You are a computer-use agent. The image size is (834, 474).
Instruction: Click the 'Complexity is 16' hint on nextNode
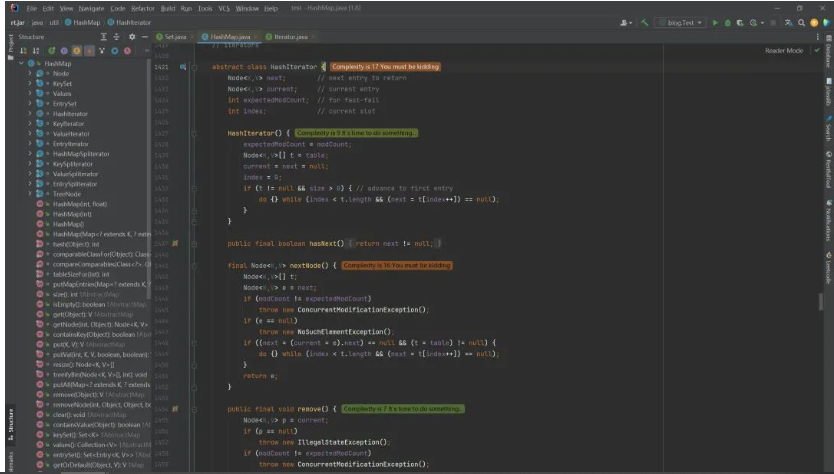[x=397, y=265]
